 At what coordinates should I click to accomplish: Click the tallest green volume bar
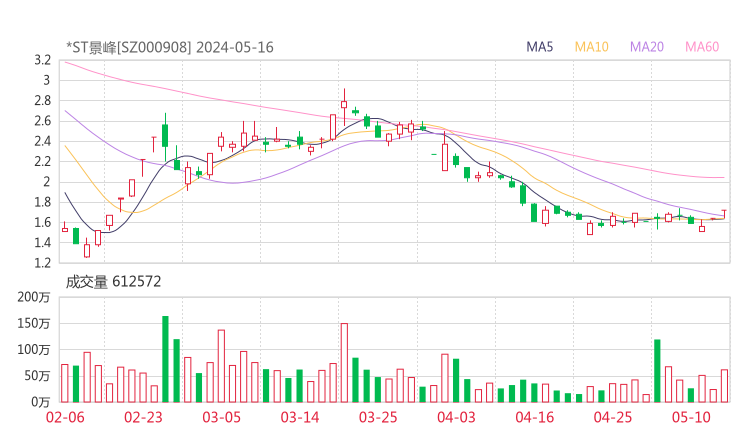pos(165,359)
